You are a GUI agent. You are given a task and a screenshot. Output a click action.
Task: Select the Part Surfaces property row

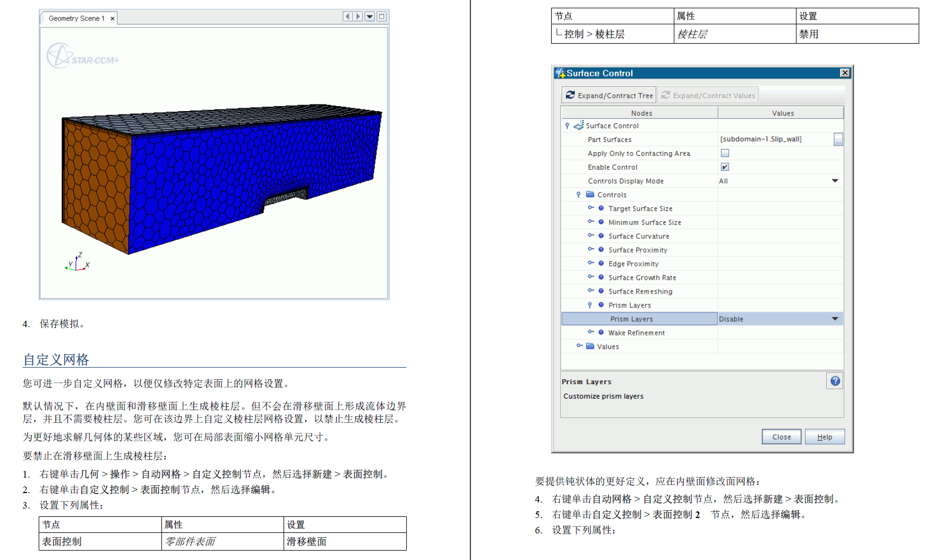[x=640, y=139]
